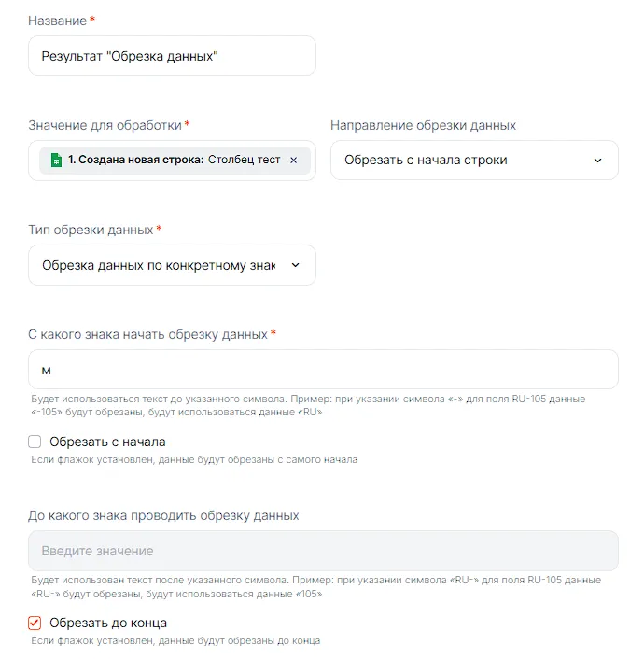Viewport: 644px width, 659px height.
Task: Click the "Название" field with "Результат" text
Action: pos(172,56)
